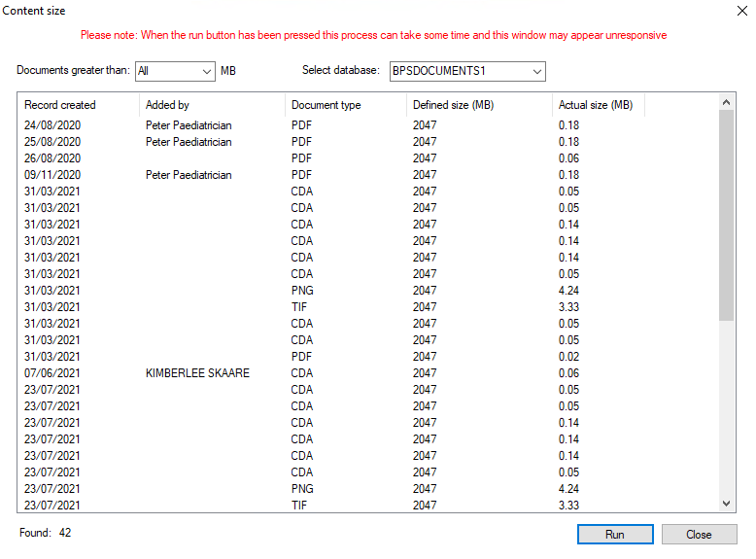Select the 24/08/2020 record row
This screenshot has height=559, width=756.
point(368,125)
